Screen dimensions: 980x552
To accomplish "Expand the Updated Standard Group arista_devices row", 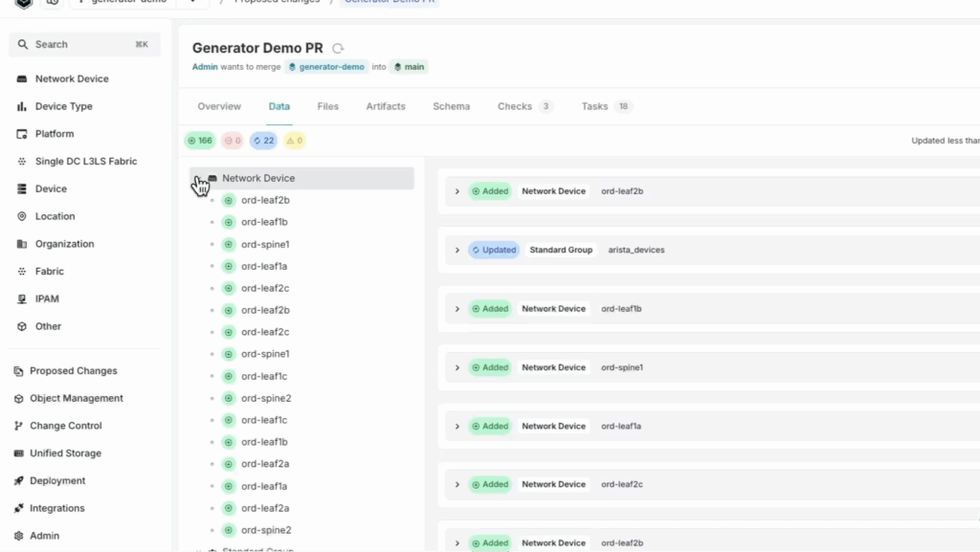I will (x=457, y=251).
